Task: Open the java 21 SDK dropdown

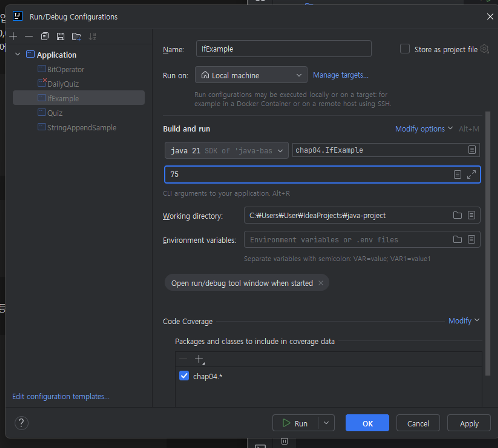Action: [x=226, y=150]
